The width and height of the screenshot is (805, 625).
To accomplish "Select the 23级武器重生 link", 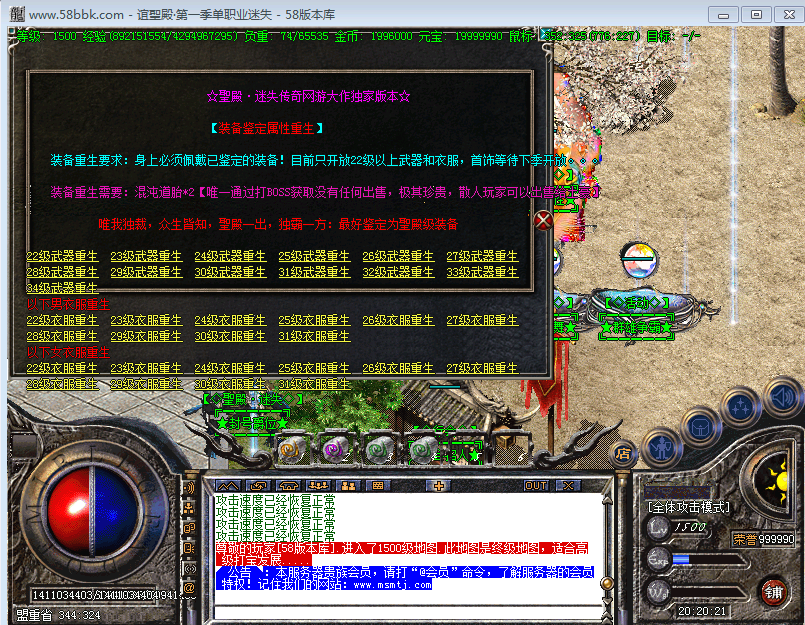I will pos(146,256).
